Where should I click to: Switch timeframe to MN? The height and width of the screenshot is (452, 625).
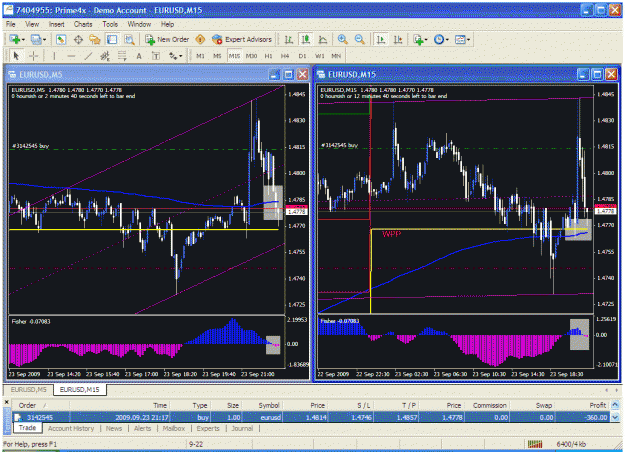pyautogui.click(x=336, y=56)
